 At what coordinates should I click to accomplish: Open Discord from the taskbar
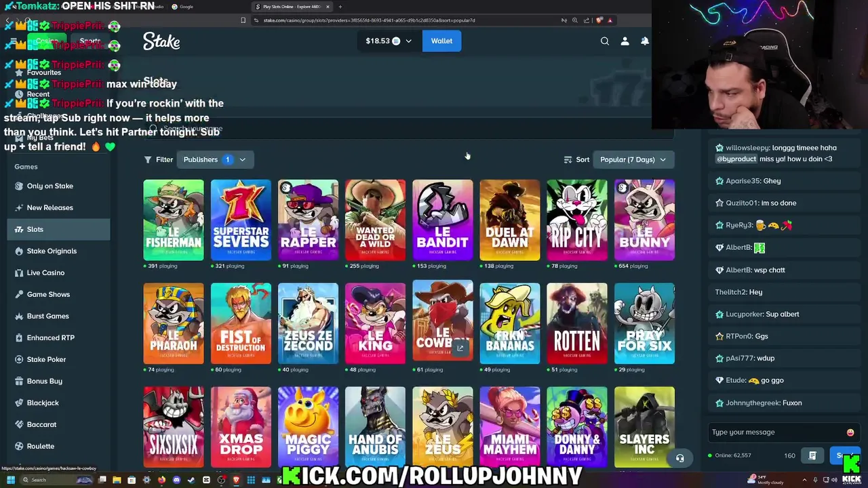[176, 480]
